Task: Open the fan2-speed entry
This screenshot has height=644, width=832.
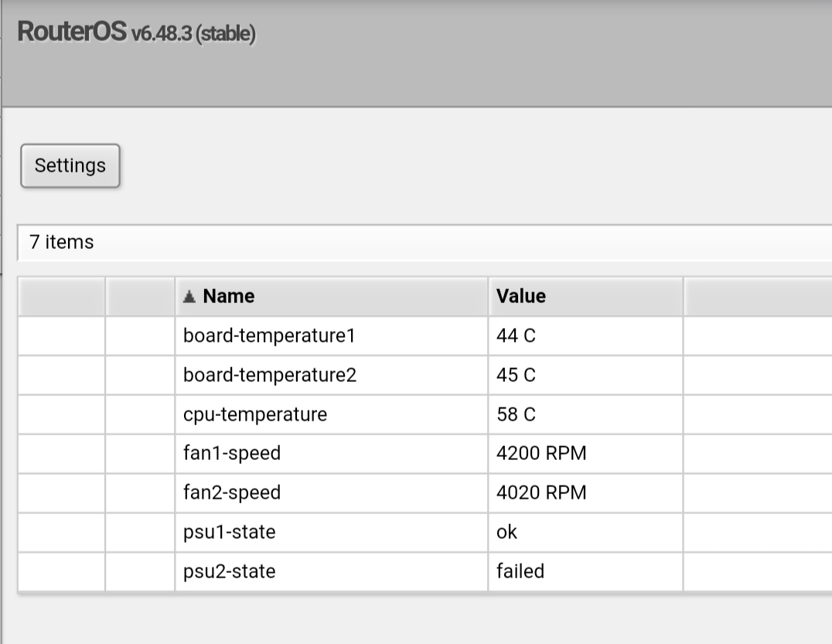Action: [232, 492]
